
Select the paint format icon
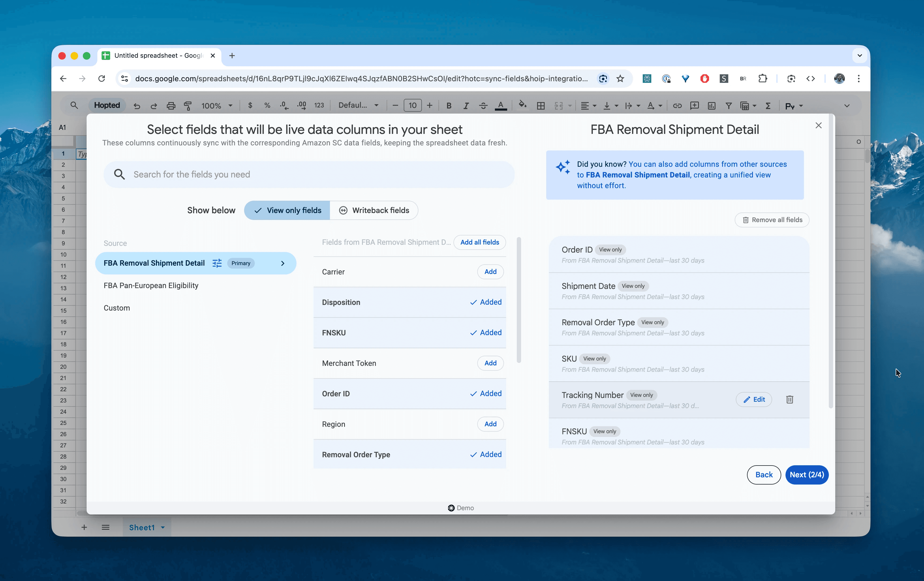(x=188, y=106)
